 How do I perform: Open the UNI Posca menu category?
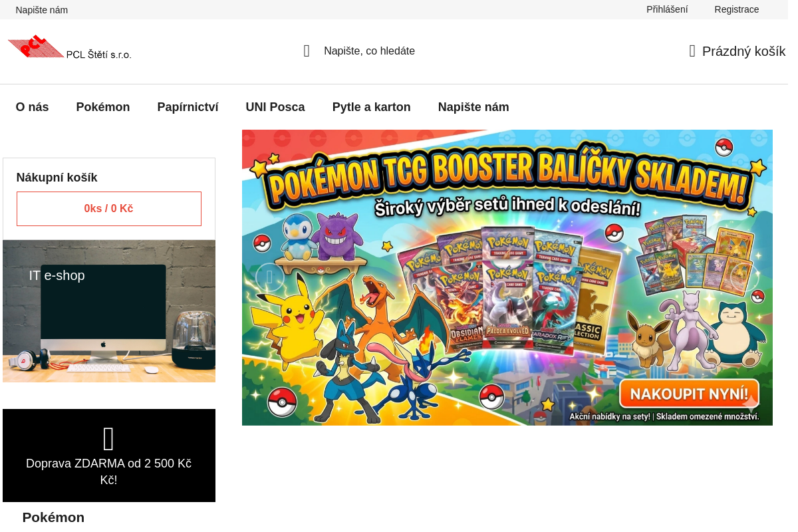click(x=275, y=107)
